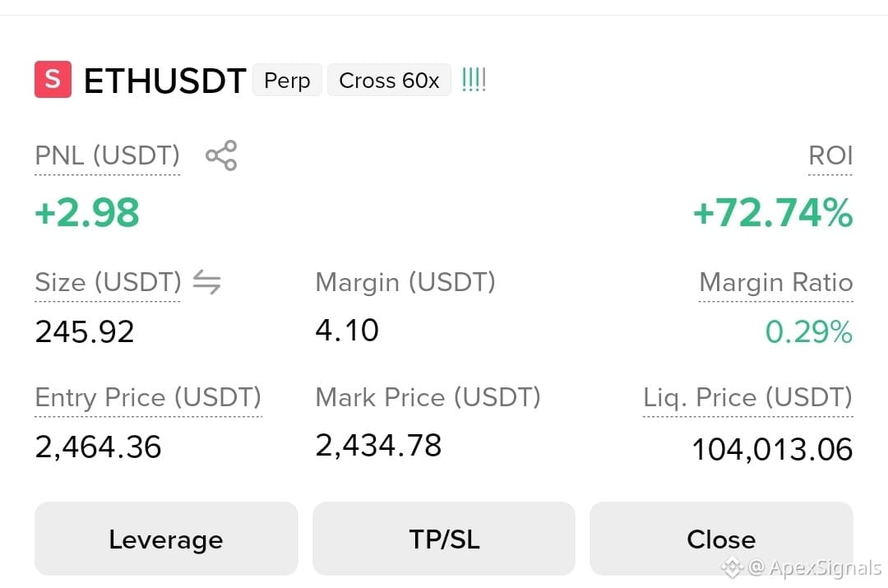Click the 2,434.78 mark price value
The image size is (888, 588).
378,445
